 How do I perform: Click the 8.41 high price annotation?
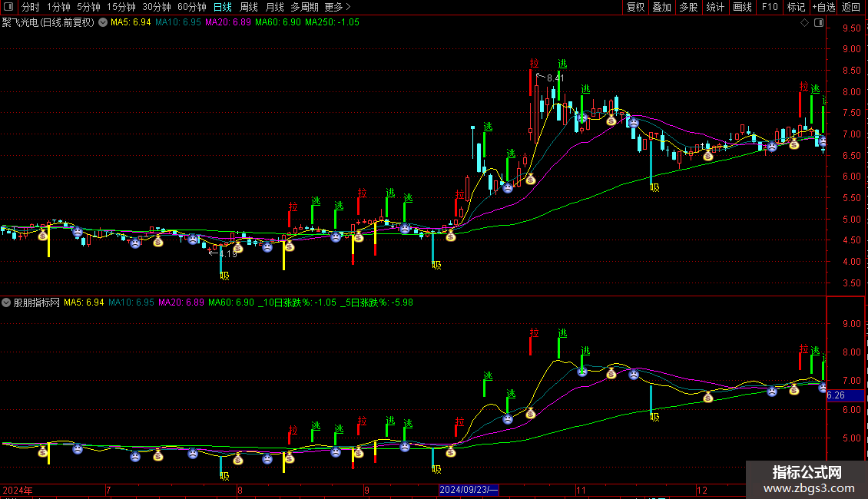click(556, 78)
